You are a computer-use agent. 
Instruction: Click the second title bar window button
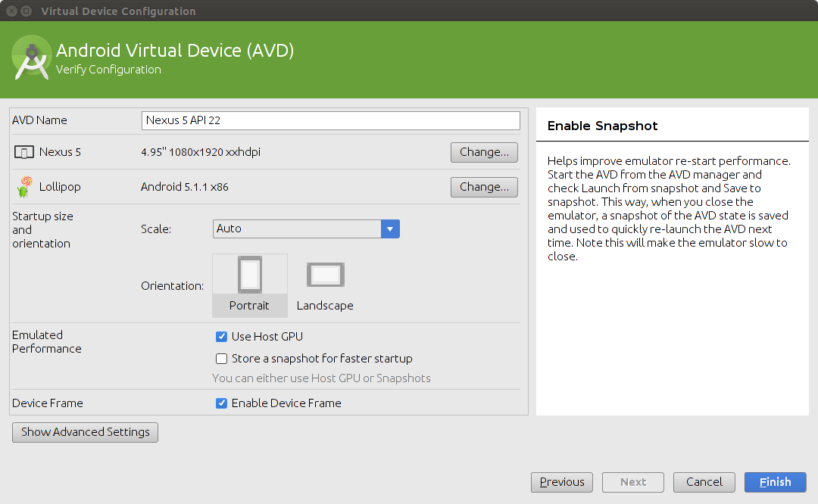[26, 11]
